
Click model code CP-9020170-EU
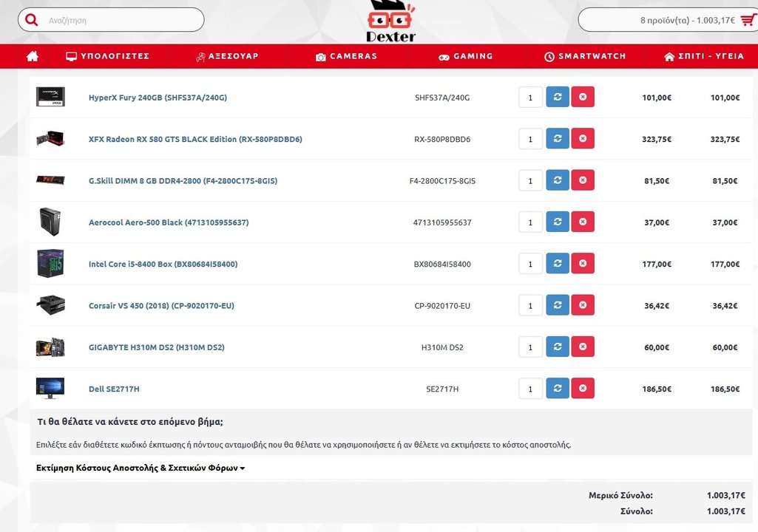click(x=442, y=305)
